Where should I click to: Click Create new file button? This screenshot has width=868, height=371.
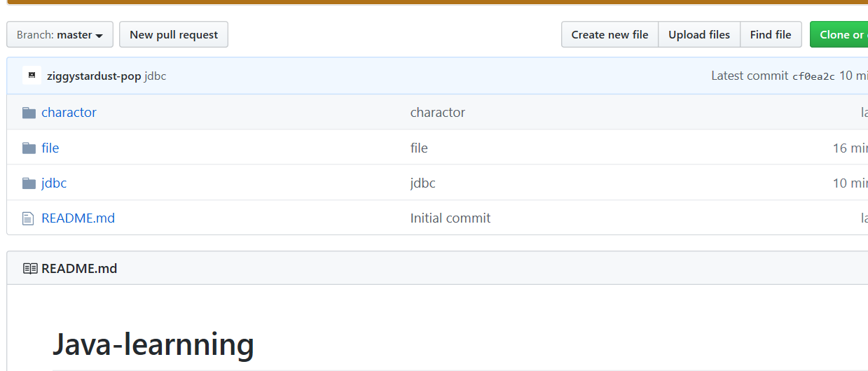point(609,35)
